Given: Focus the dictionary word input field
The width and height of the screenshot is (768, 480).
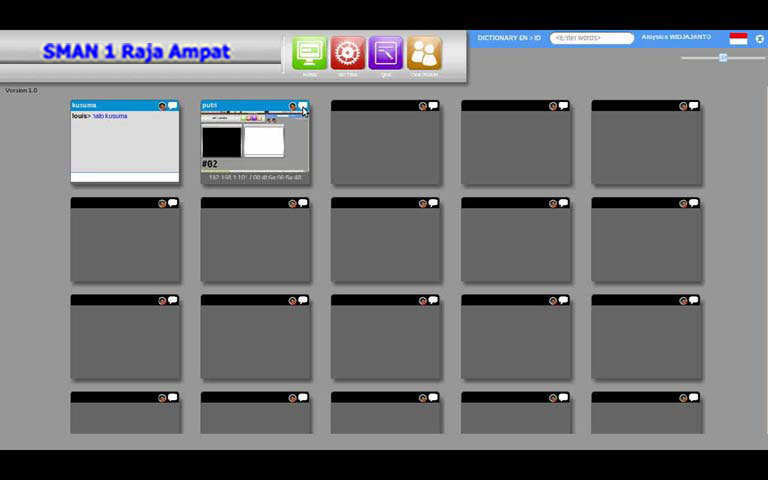Looking at the screenshot, I should (x=592, y=38).
